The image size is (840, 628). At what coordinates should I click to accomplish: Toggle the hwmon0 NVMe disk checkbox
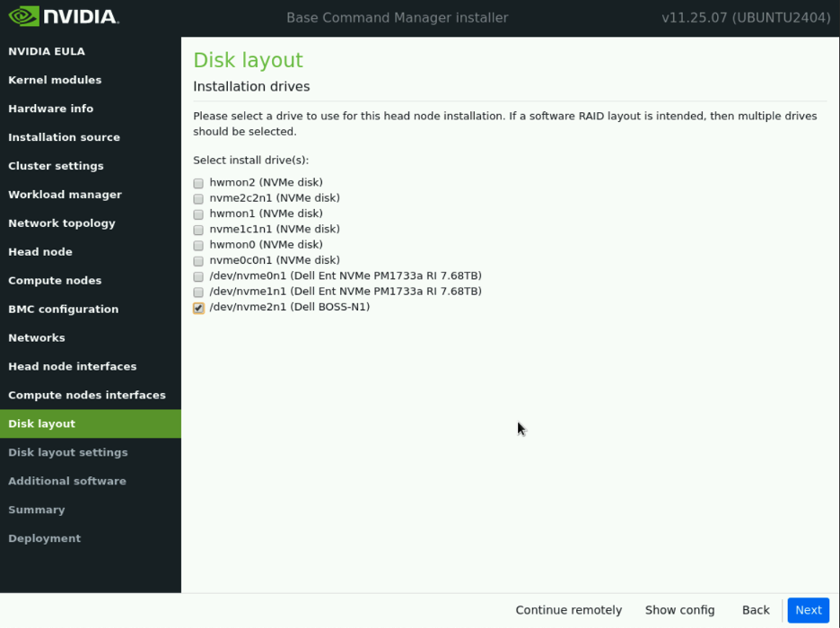point(198,245)
